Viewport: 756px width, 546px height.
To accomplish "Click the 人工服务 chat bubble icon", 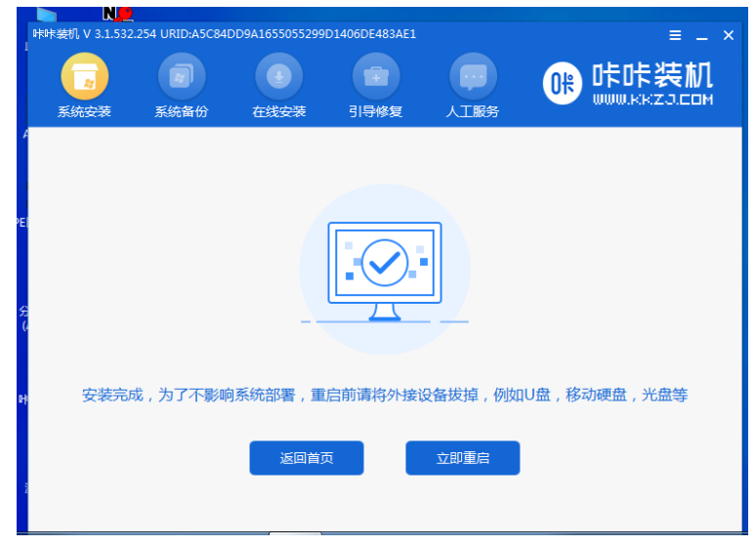I will click(x=473, y=77).
